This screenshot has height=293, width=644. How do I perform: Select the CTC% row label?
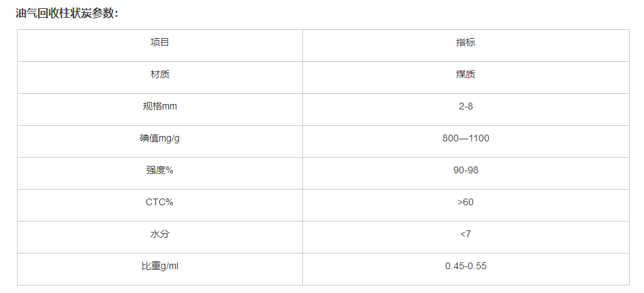pos(160,202)
